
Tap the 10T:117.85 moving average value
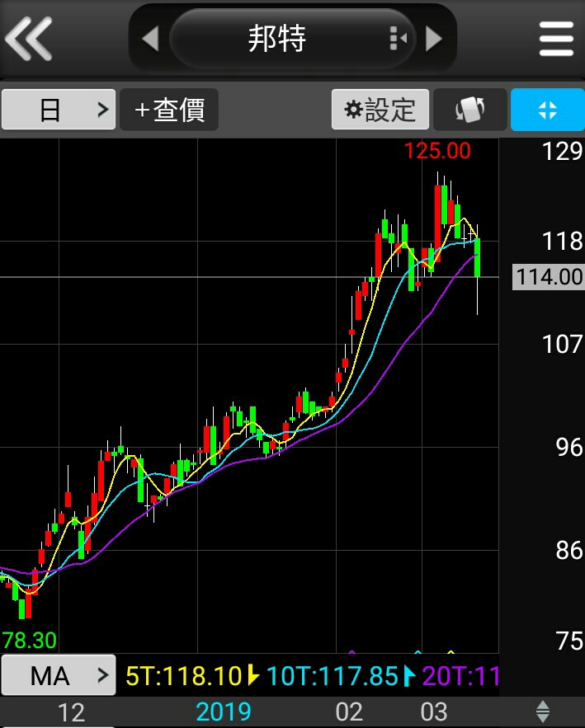pos(333,675)
